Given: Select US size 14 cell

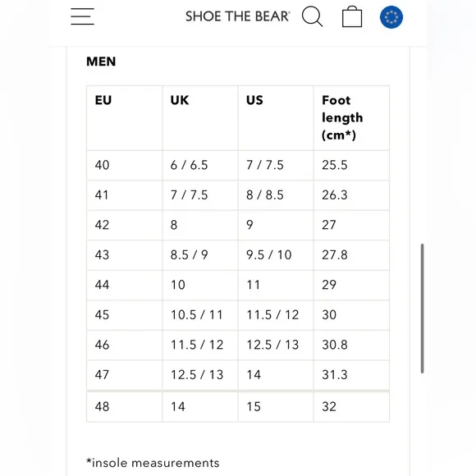Looking at the screenshot, I should 276,375.
